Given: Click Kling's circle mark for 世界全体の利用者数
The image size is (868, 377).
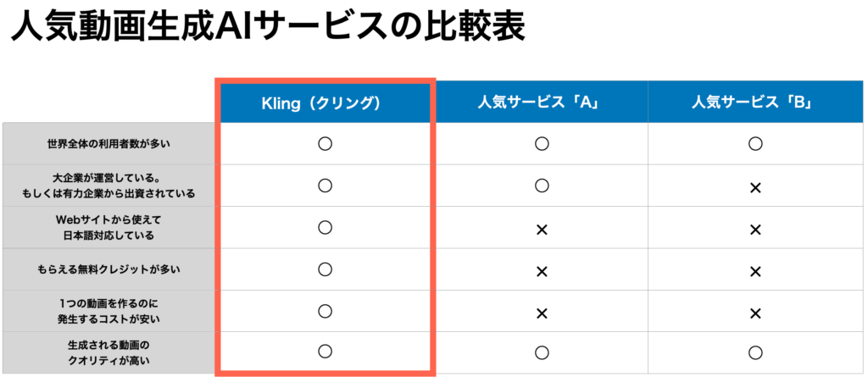Looking at the screenshot, I should (x=324, y=144).
